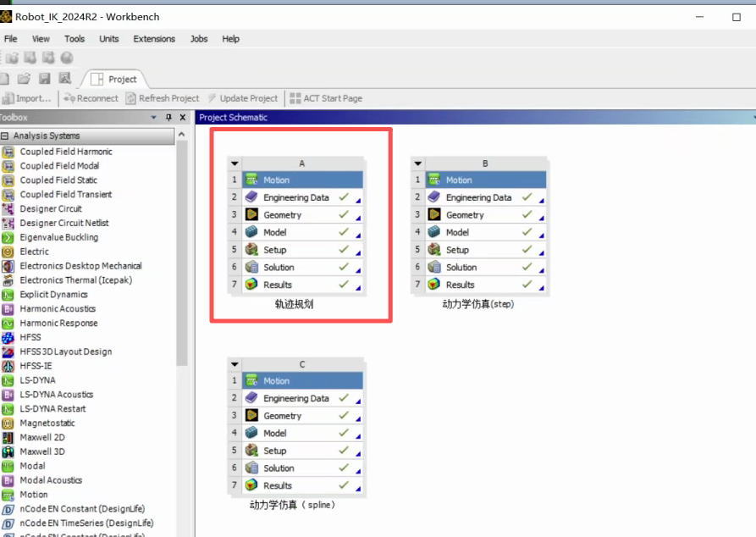Click Maxwell 2D toolbox icon
Screen dimensions: 756x537
tap(8, 438)
